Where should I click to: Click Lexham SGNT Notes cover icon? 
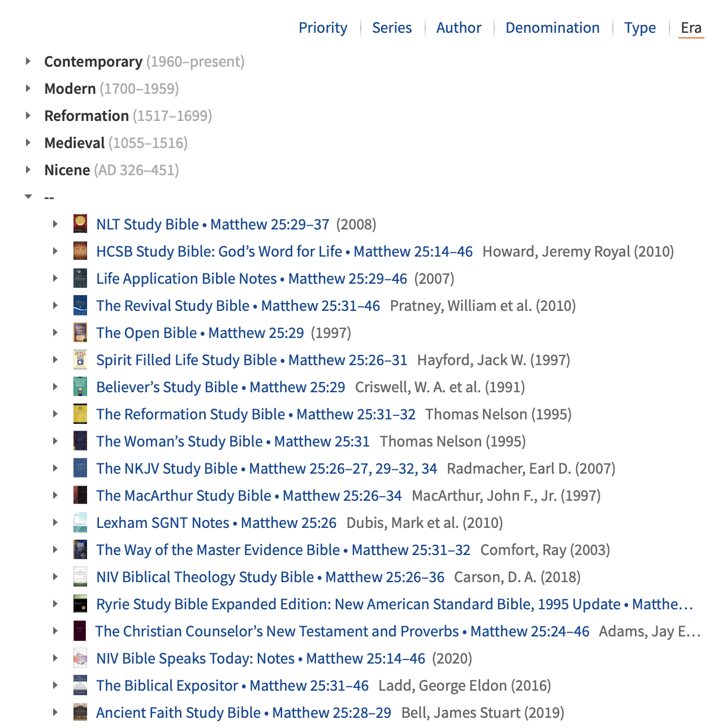coord(80,522)
